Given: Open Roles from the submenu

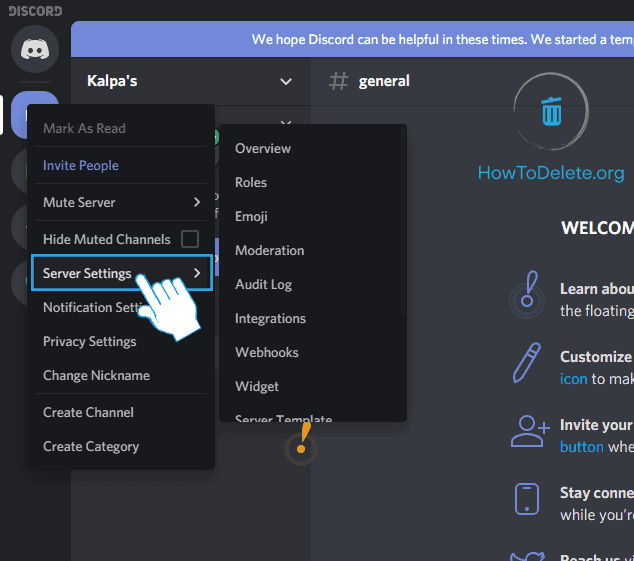Looking at the screenshot, I should (251, 182).
